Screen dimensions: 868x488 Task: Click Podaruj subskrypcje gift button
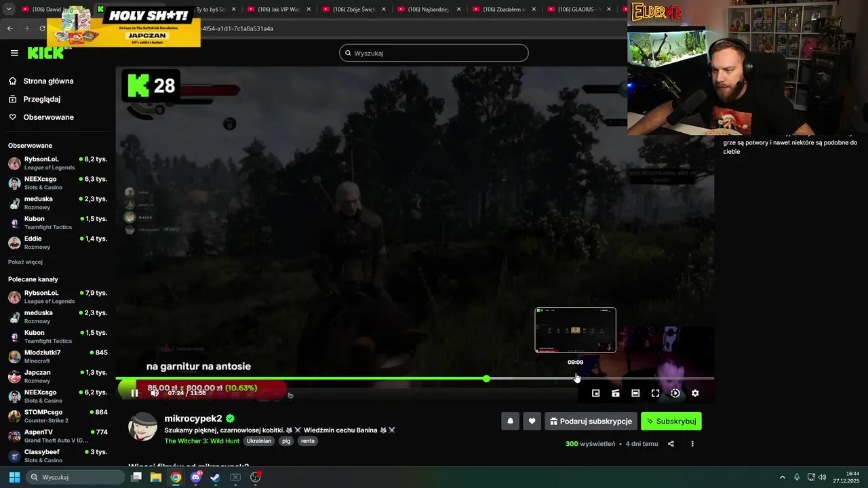[591, 421]
